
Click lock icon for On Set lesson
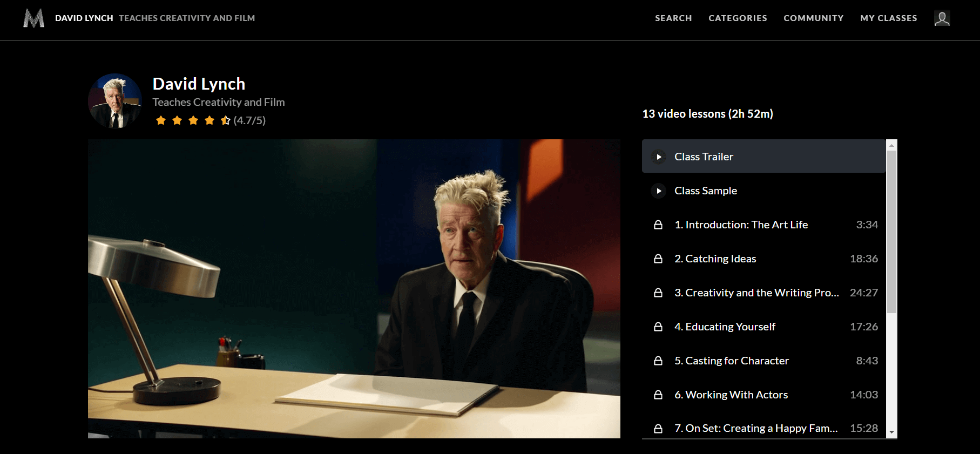[658, 429]
